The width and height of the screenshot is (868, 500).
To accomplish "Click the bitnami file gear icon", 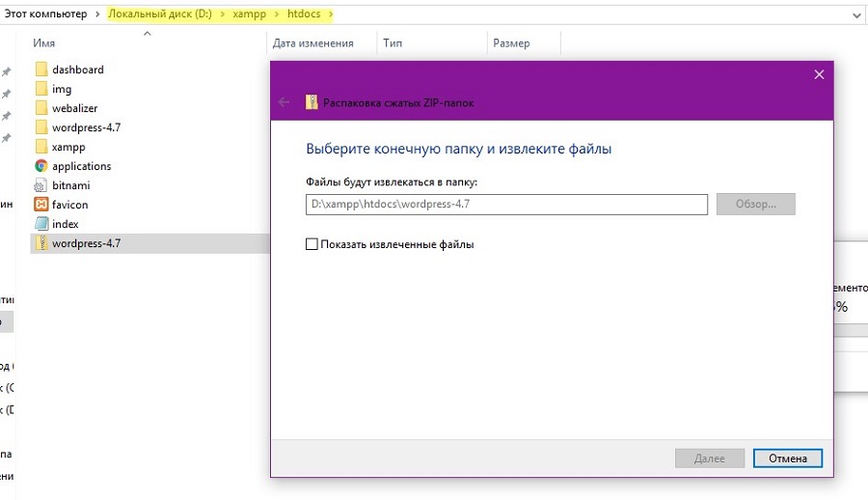I will 41,185.
